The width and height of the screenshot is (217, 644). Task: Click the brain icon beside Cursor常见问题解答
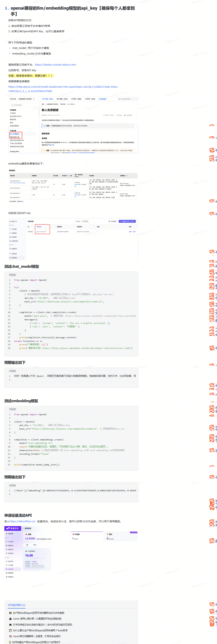pos(10,636)
